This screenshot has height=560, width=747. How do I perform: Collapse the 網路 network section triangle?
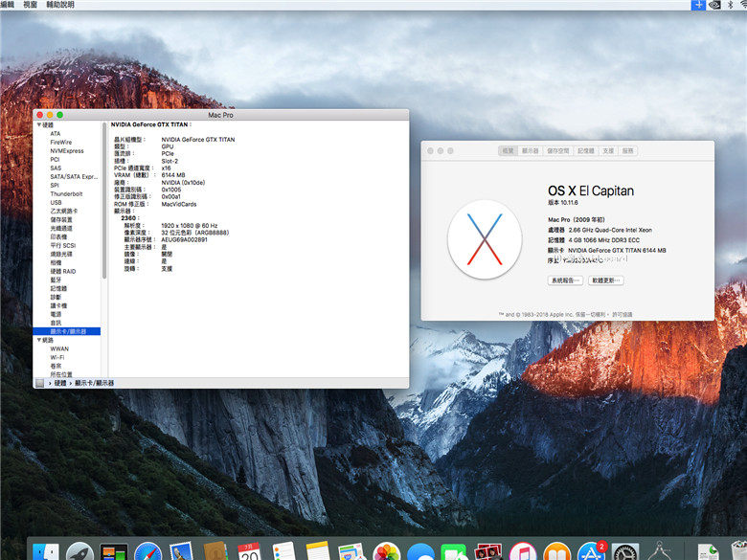39,340
